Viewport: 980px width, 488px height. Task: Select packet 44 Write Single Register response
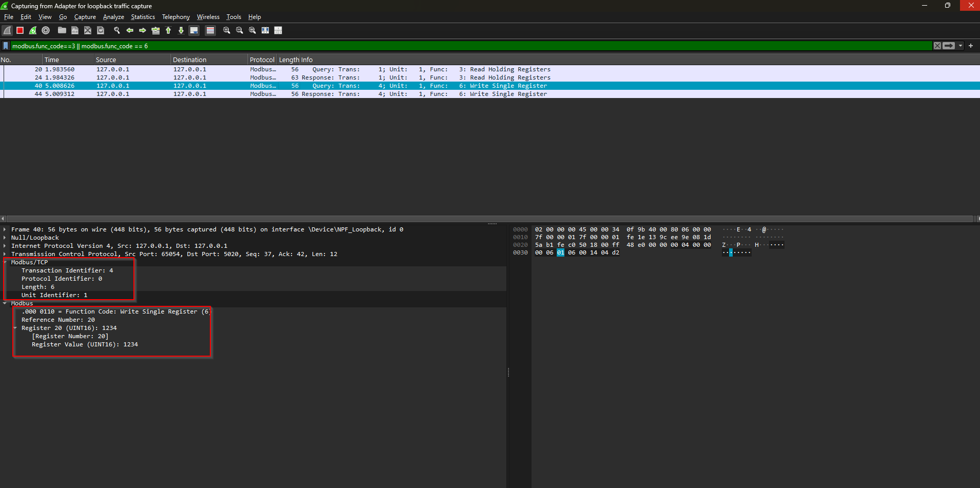(490, 94)
